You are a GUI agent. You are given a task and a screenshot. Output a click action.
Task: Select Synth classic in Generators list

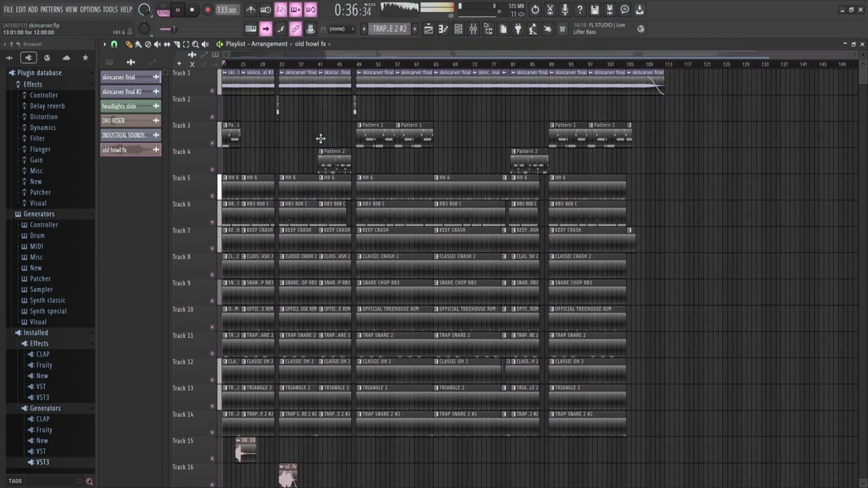point(47,300)
